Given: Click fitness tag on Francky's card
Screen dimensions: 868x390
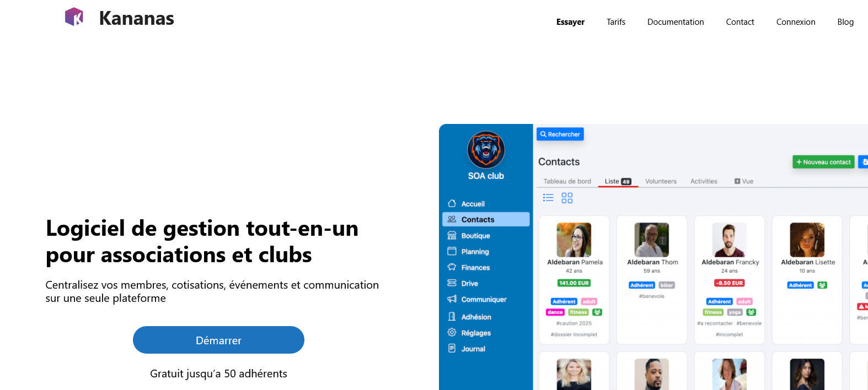Looking at the screenshot, I should [713, 312].
